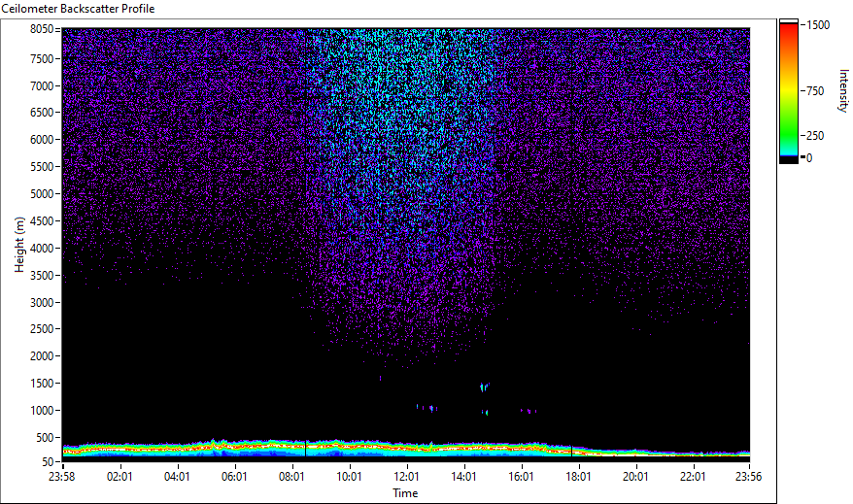Select the 50 height axis minimum
The height and width of the screenshot is (504, 853).
click(x=48, y=462)
